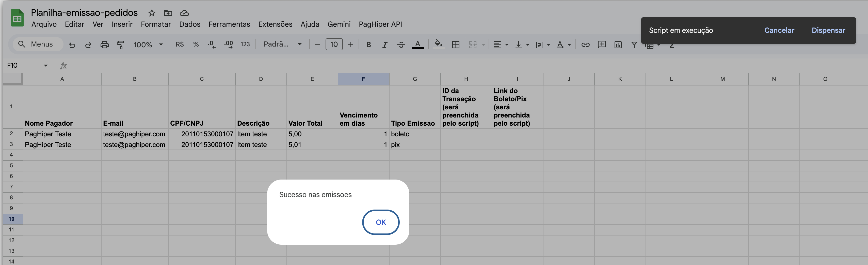Click the Menus search box
Viewport: 868px width, 265px height.
click(38, 44)
